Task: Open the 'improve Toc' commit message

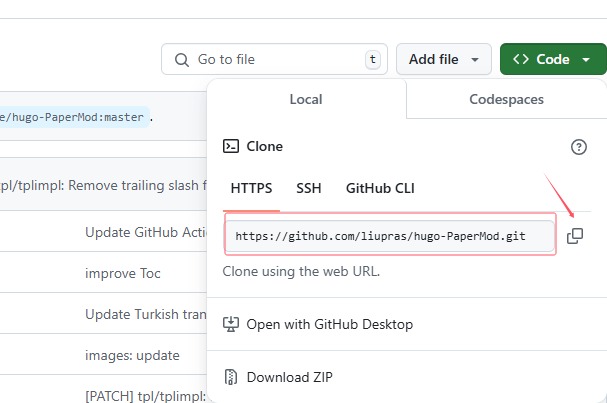Action: point(122,273)
